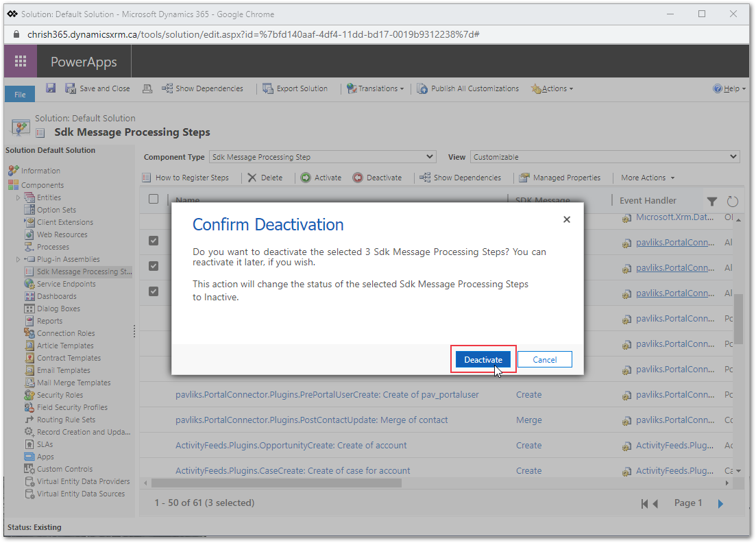This screenshot has height=543, width=756.
Task: Confirm with the blue Deactivate button
Action: click(483, 359)
